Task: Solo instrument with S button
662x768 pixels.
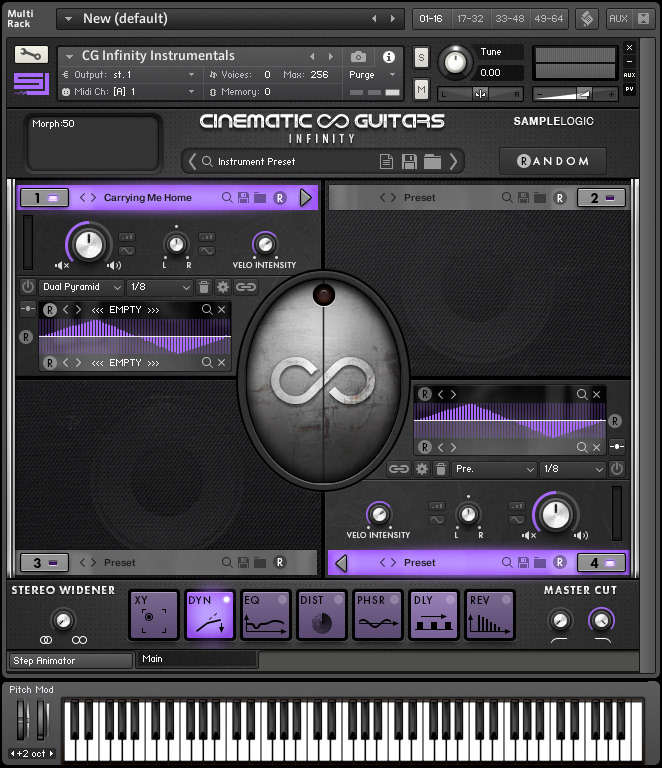Action: pos(421,58)
